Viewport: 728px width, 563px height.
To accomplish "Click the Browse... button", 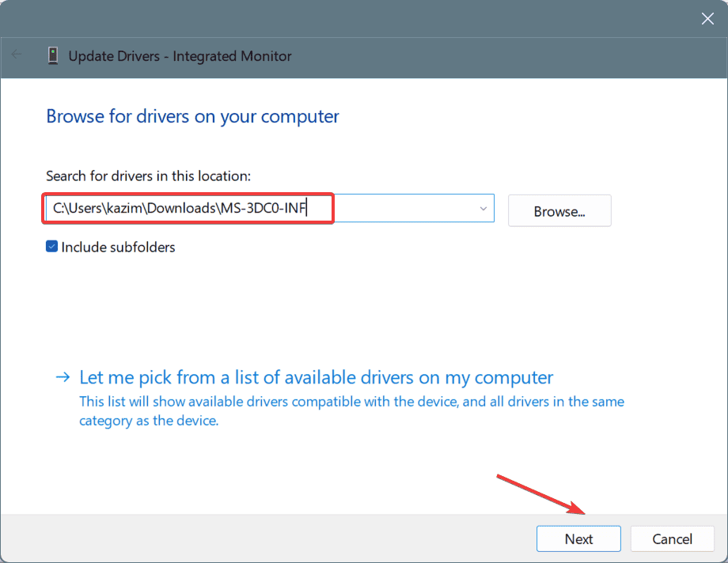I will [559, 211].
